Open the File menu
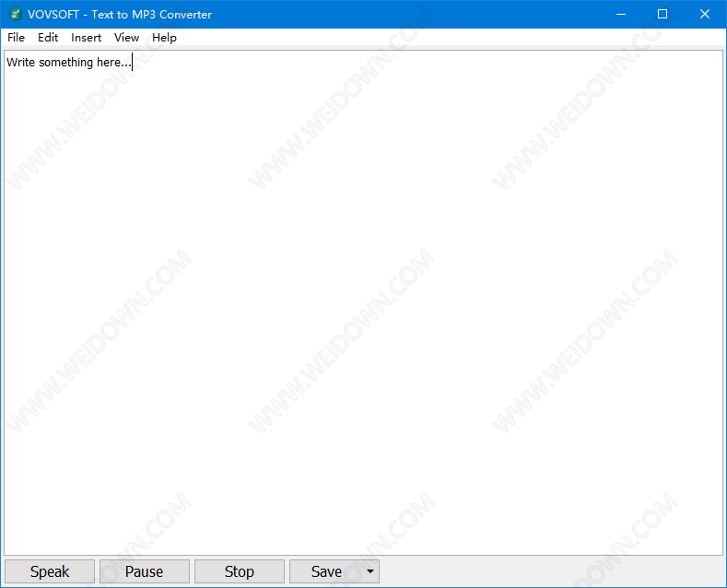 click(16, 38)
